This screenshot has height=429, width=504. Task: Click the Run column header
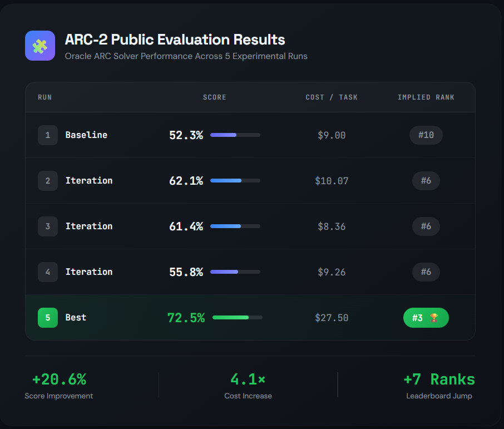[45, 97]
